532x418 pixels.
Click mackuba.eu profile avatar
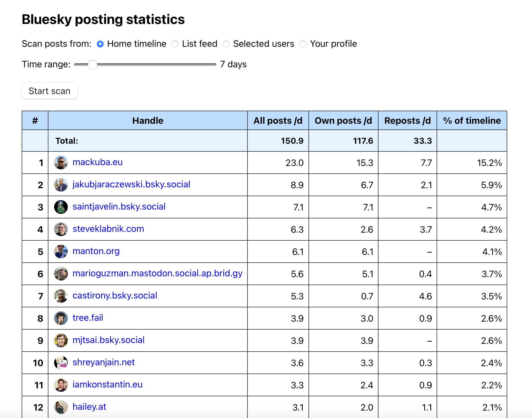[x=61, y=163]
